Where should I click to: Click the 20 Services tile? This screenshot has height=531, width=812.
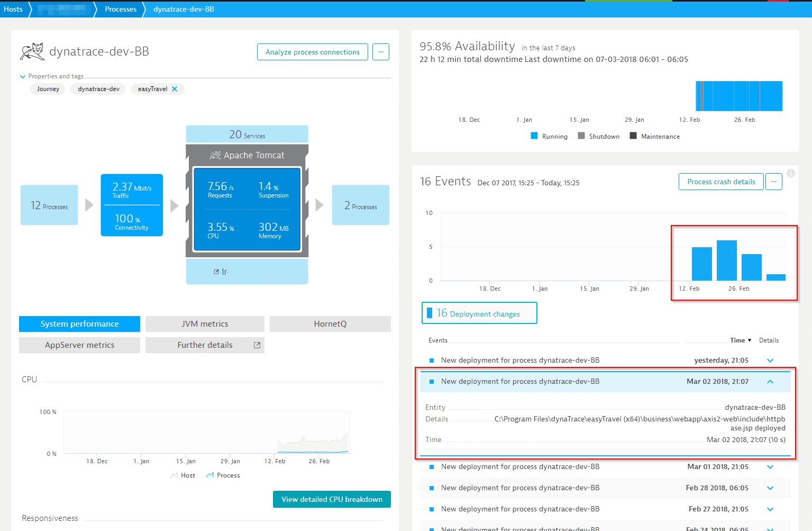click(x=247, y=134)
